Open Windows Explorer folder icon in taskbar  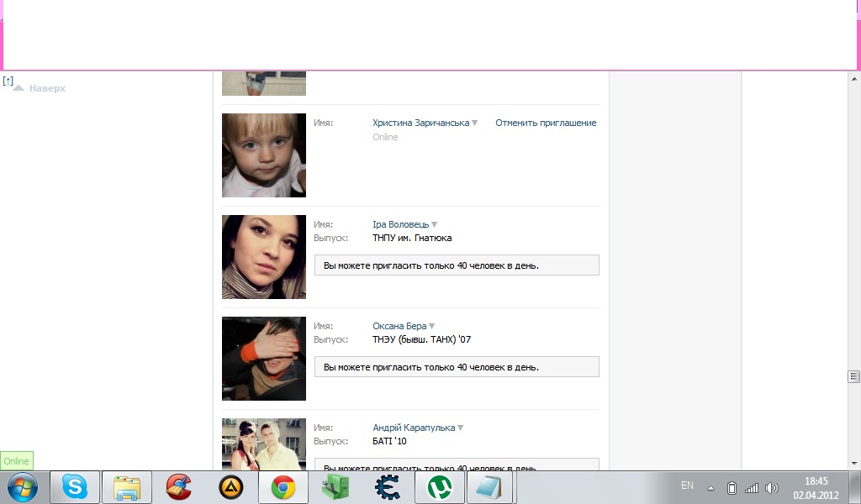tap(127, 487)
